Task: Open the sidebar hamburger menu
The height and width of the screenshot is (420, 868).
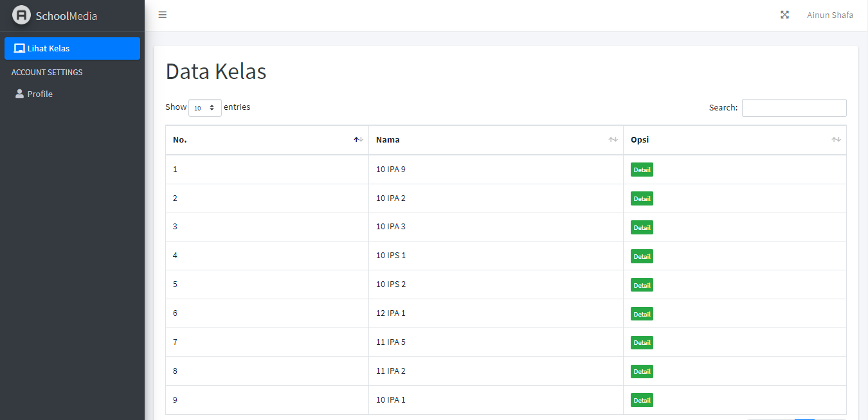Action: [x=162, y=14]
